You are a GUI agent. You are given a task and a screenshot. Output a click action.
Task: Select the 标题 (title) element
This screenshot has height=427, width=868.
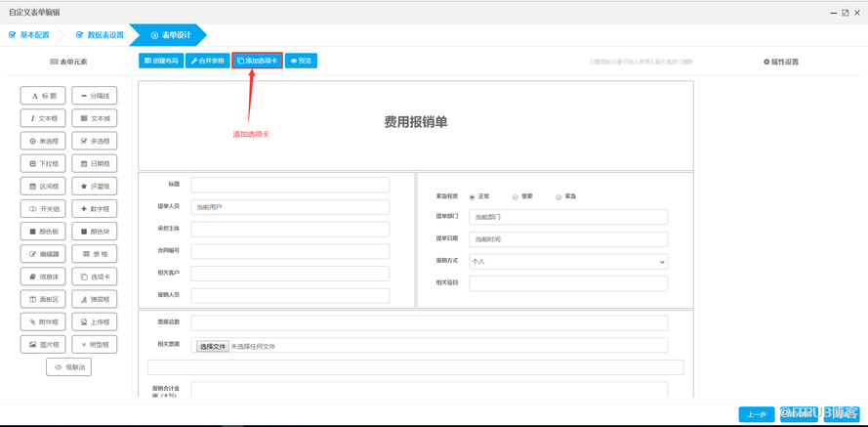(43, 96)
